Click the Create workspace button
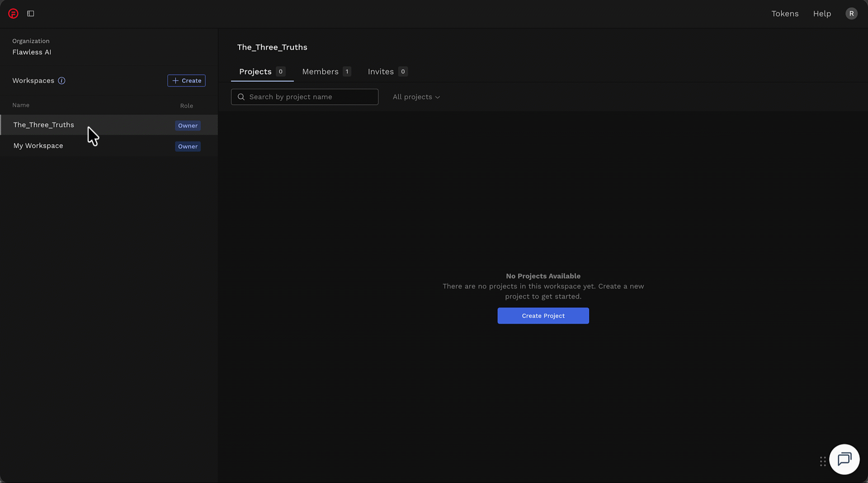 pyautogui.click(x=186, y=80)
